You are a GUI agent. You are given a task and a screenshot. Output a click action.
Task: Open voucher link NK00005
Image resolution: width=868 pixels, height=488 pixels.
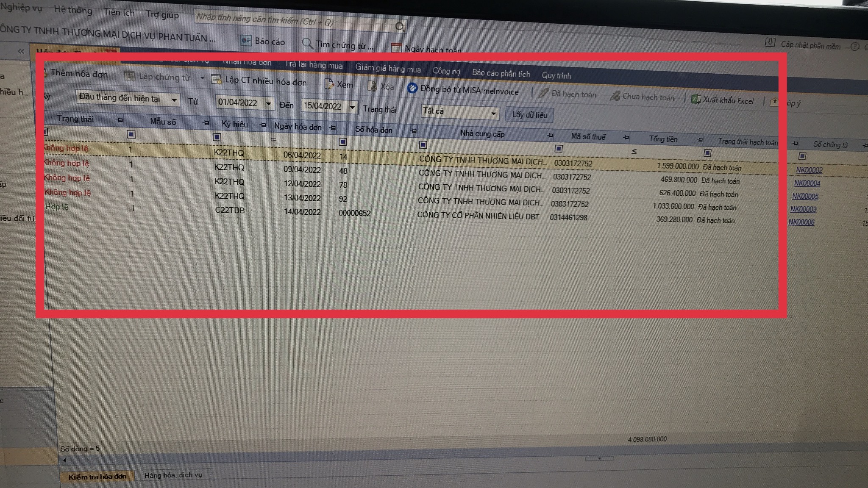coord(805,196)
